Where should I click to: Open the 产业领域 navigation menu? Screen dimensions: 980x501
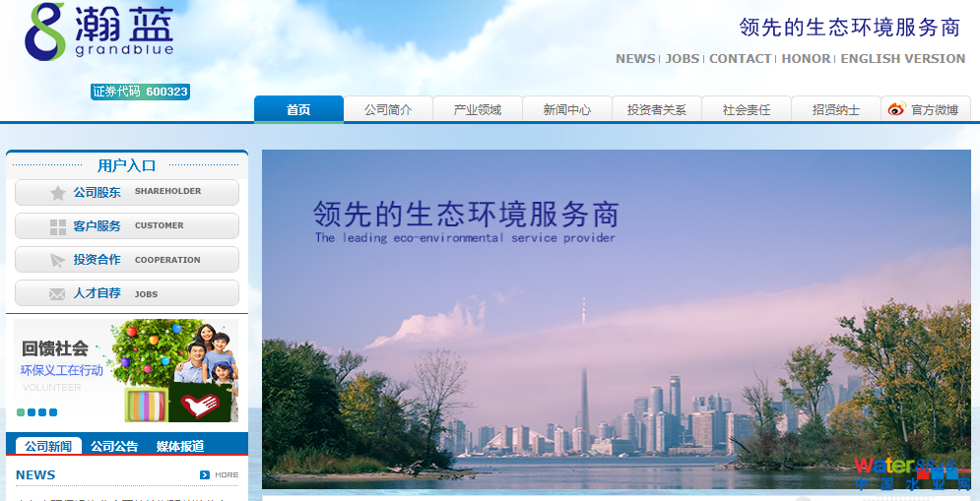point(478,110)
